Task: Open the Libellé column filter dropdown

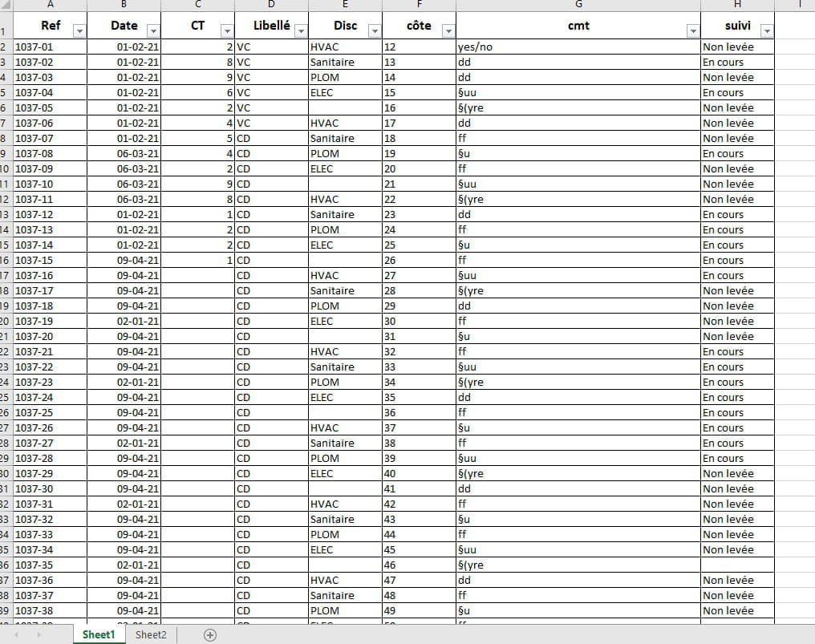Action: pos(301,31)
